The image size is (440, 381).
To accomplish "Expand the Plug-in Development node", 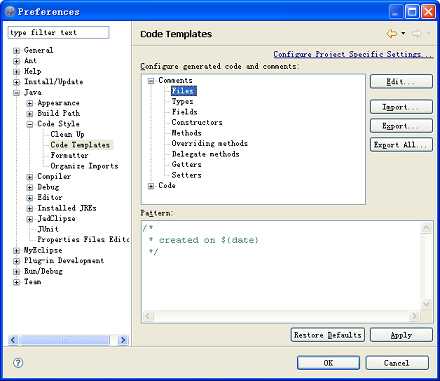I will coord(16,261).
